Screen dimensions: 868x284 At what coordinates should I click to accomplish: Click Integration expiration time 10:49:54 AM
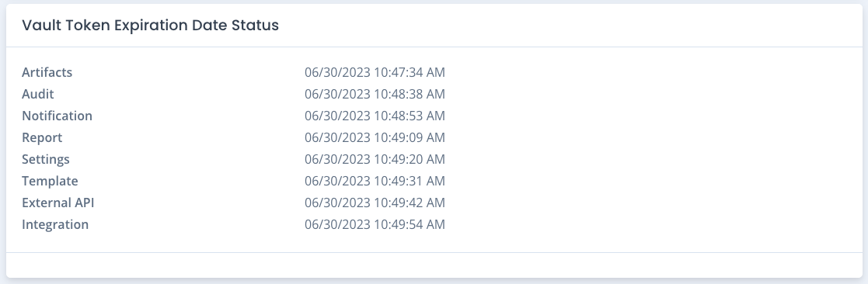tap(375, 224)
